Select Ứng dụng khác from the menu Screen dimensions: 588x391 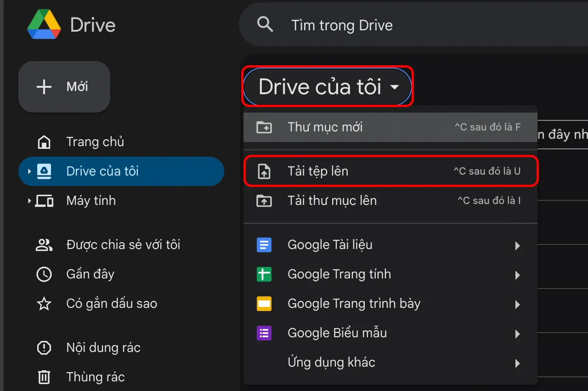pyautogui.click(x=331, y=363)
